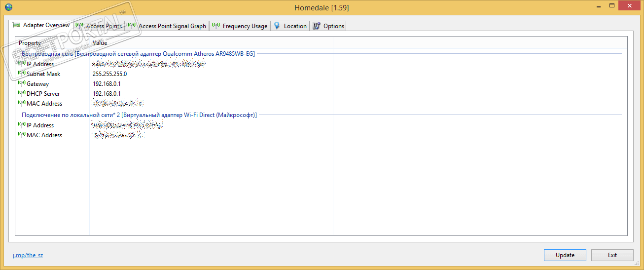Open the Access Points tab
The image size is (644, 270).
(99, 26)
